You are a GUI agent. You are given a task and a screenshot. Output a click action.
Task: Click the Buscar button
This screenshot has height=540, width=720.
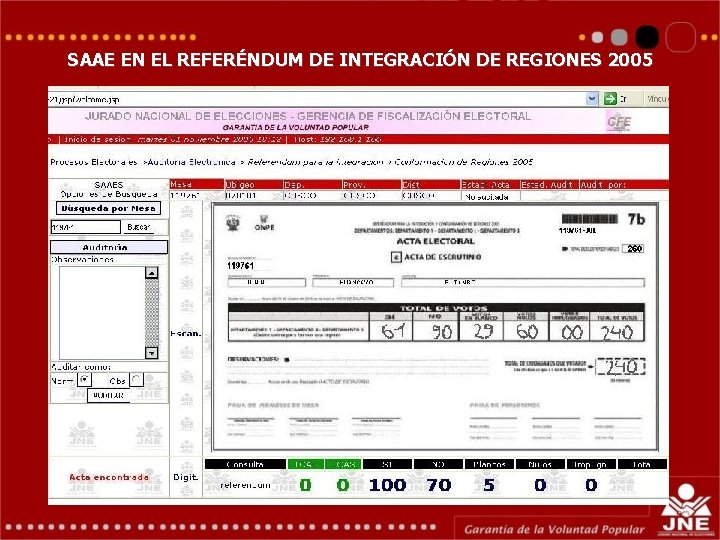[x=138, y=227]
